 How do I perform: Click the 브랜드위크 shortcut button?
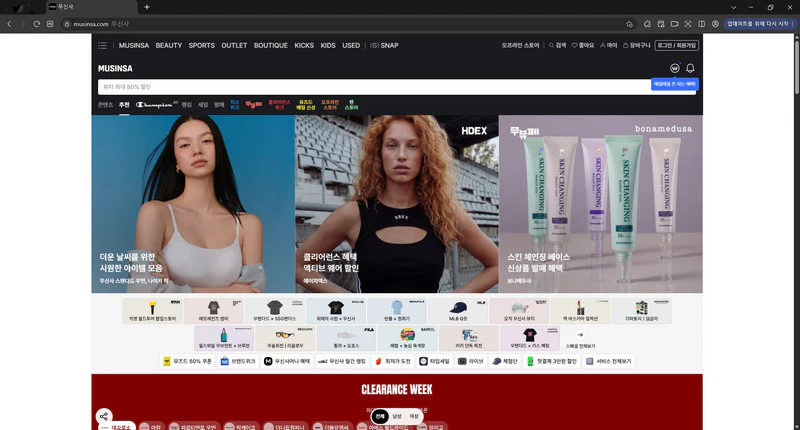pos(237,361)
